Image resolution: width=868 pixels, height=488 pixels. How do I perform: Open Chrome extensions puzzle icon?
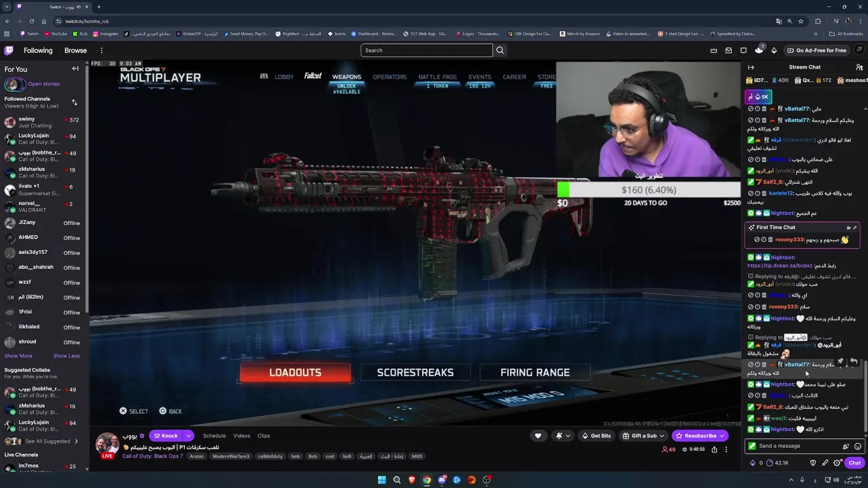(x=818, y=21)
